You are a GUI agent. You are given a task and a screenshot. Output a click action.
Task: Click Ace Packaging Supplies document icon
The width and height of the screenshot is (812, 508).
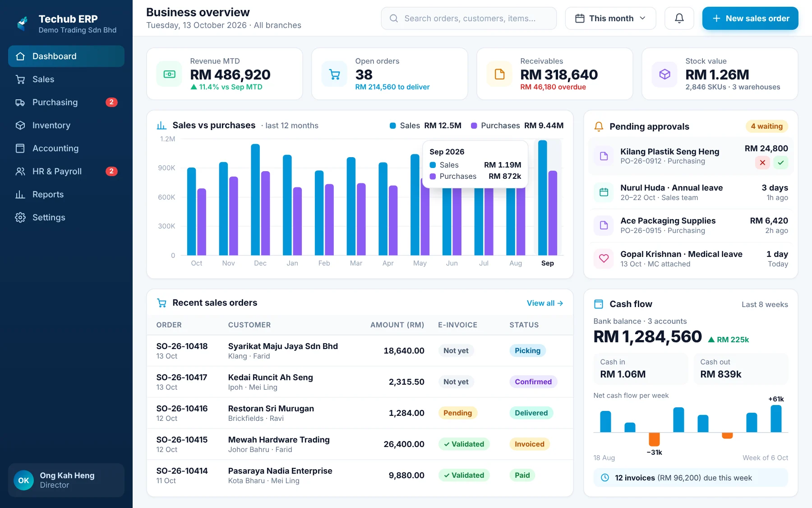click(x=604, y=225)
